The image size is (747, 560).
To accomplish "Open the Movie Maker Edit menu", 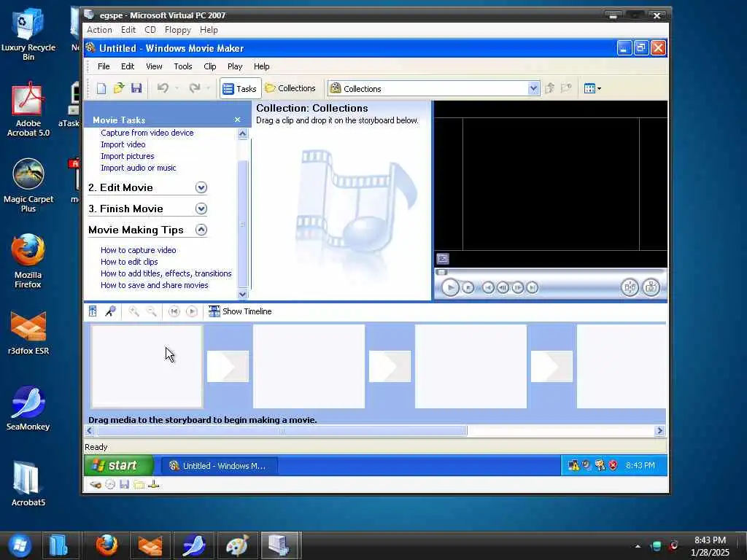I will [127, 66].
